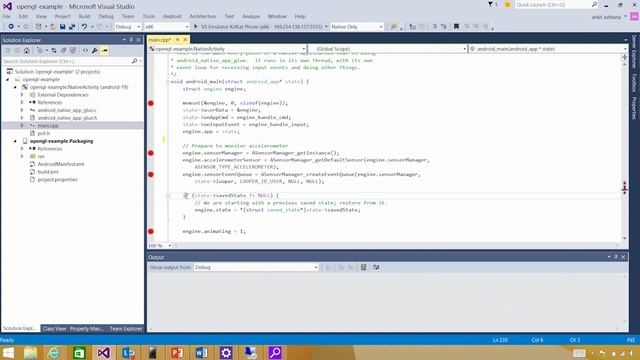The height and width of the screenshot is (360, 640).
Task: Expand the External Dependencies node
Action: (22, 95)
